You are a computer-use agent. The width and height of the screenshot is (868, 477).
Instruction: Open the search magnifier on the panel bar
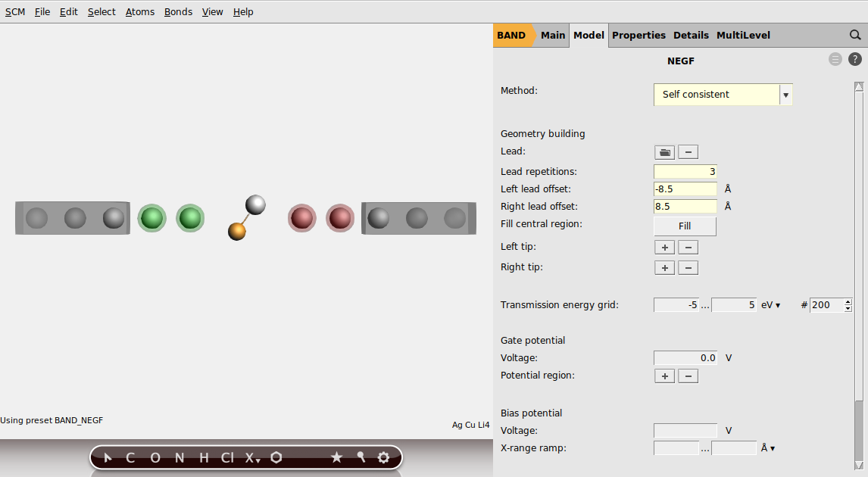point(855,35)
